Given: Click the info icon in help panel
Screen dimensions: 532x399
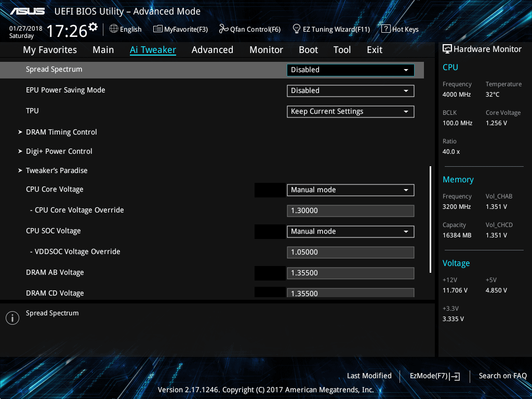Looking at the screenshot, I should (12, 318).
